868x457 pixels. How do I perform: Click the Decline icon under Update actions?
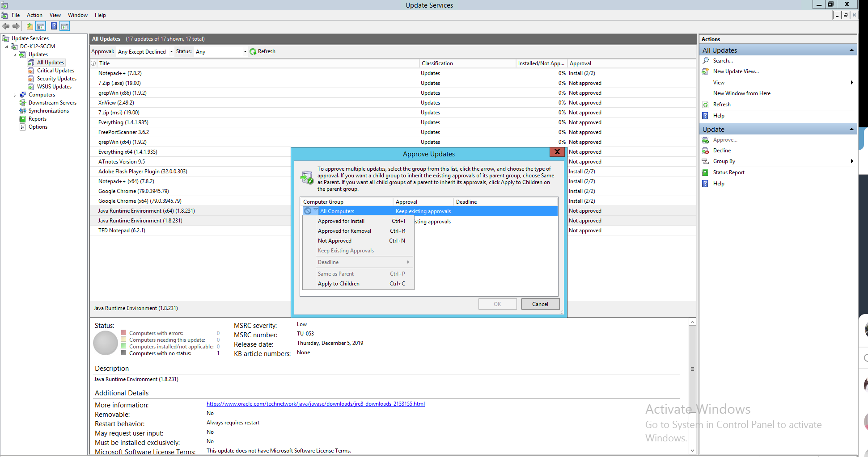(706, 151)
